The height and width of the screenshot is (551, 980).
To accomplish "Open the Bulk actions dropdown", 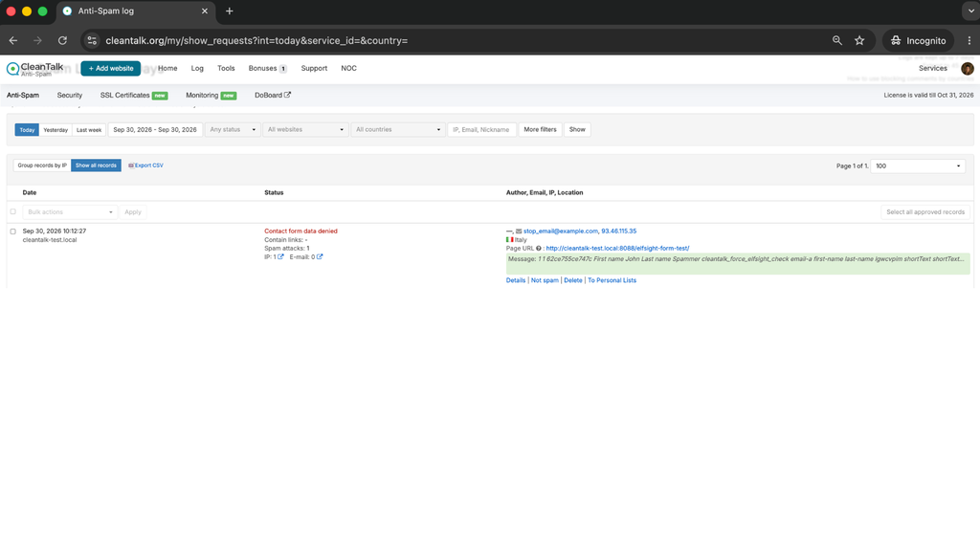I will [x=70, y=212].
